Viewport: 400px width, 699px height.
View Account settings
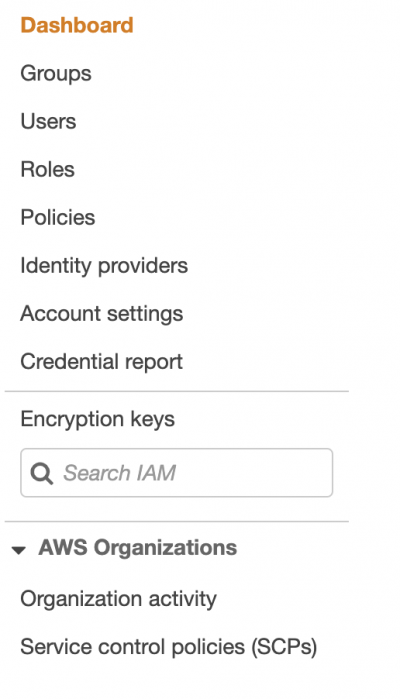(x=102, y=314)
